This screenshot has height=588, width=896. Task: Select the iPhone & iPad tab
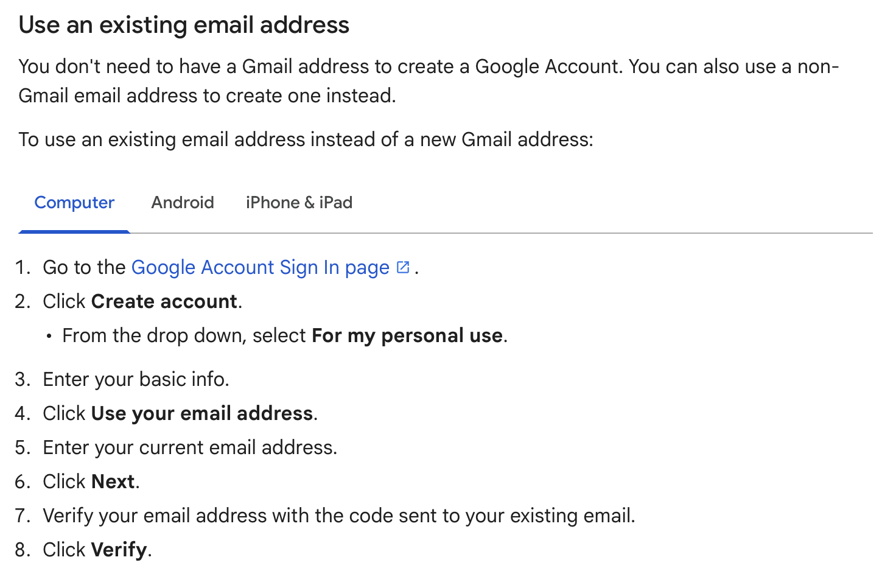[x=299, y=203]
